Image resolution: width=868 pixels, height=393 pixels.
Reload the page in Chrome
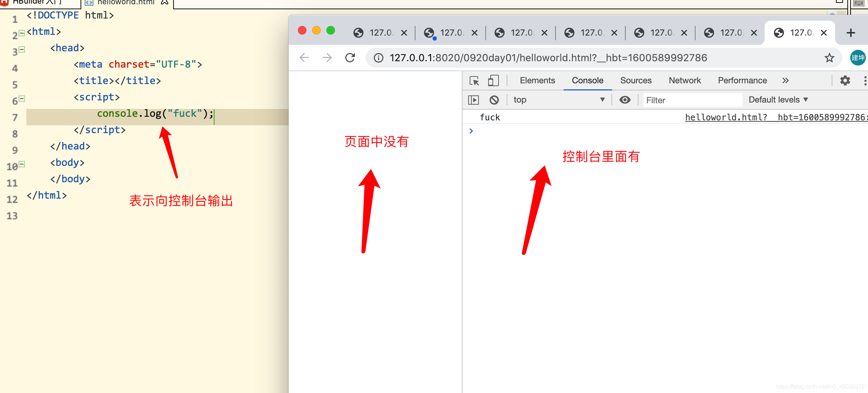350,58
